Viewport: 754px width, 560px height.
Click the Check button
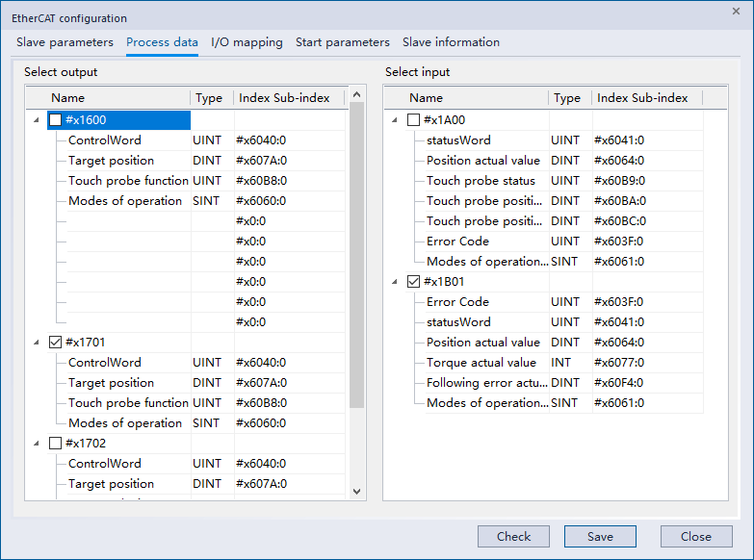coord(513,537)
